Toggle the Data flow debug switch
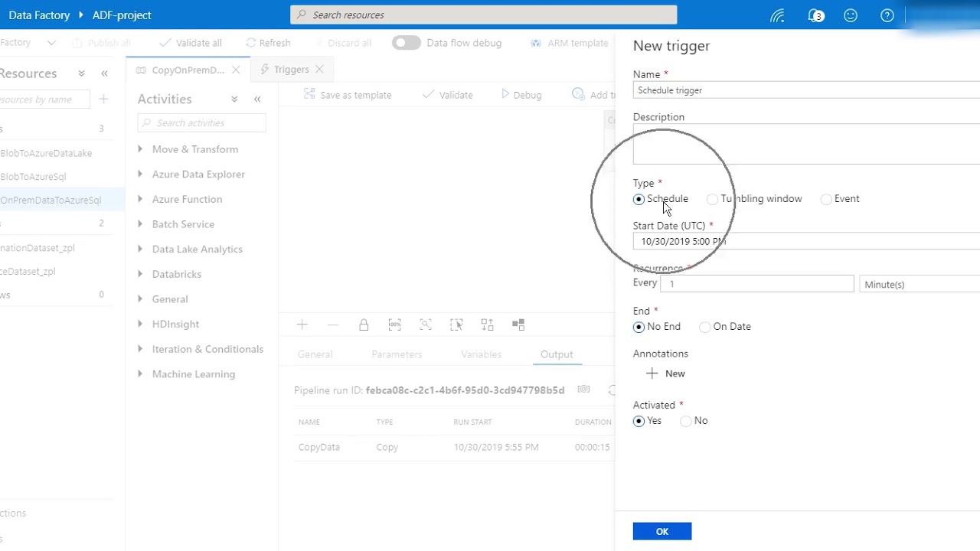The image size is (980, 551). coord(407,43)
